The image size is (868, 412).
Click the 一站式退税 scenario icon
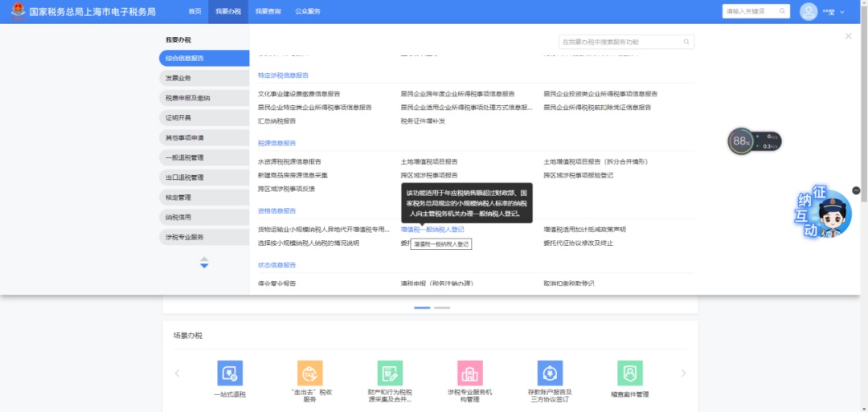point(230,373)
